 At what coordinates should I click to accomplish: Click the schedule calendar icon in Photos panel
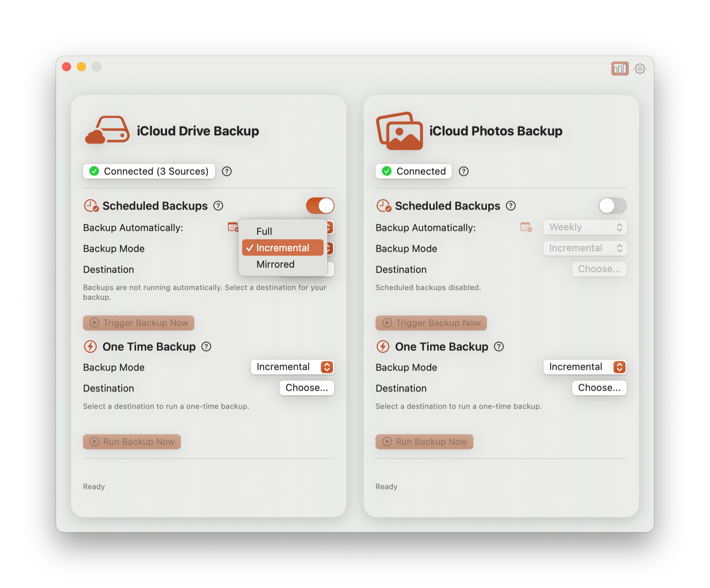point(526,227)
